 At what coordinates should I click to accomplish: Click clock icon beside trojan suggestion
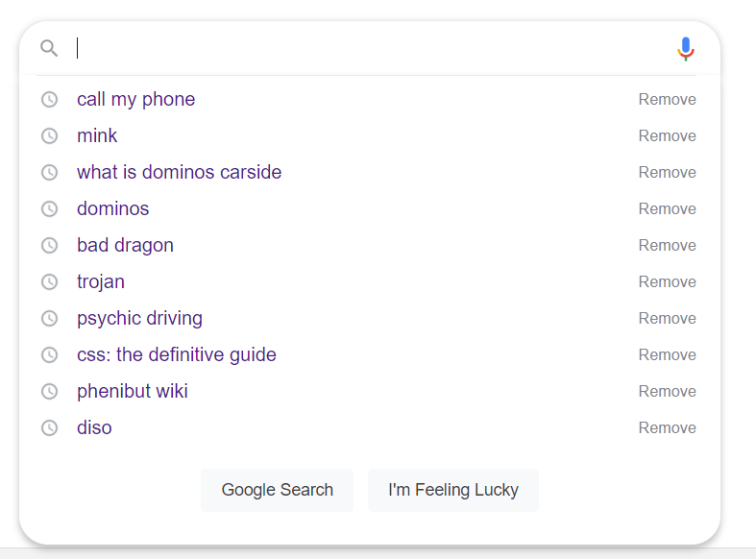[50, 282]
